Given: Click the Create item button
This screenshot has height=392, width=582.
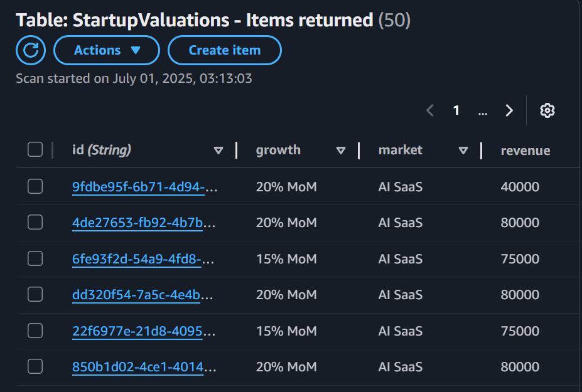Looking at the screenshot, I should point(224,50).
